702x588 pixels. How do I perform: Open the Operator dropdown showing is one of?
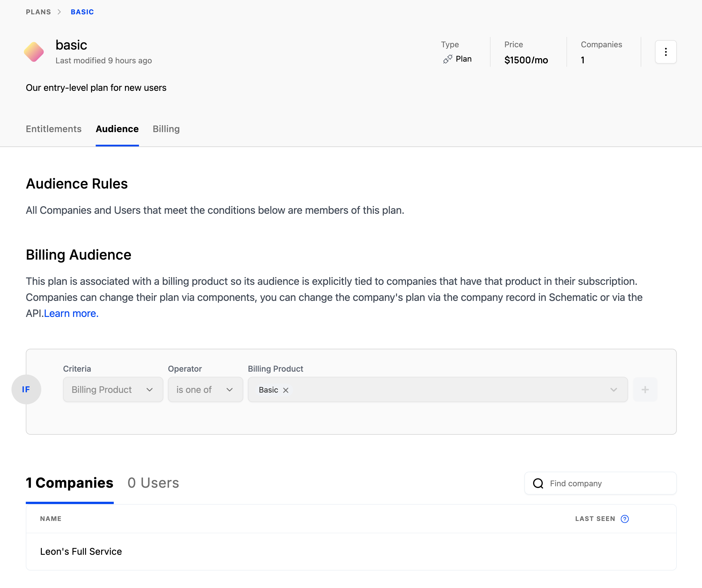[205, 389]
